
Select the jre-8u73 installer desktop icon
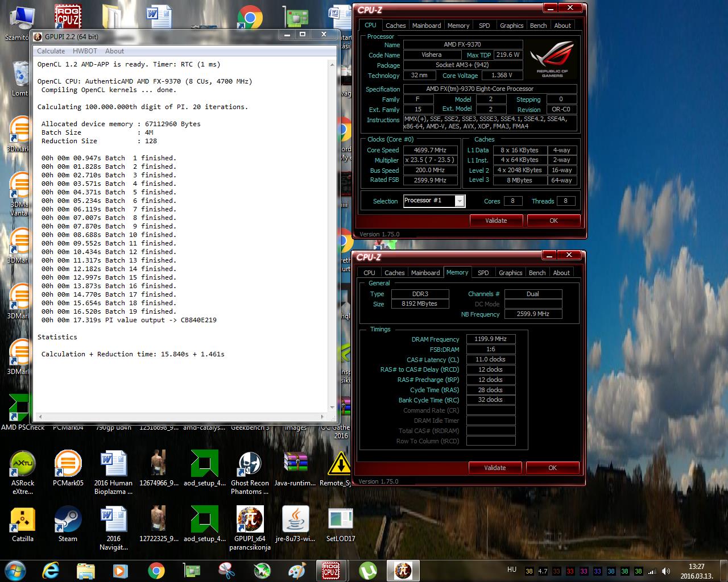295,524
